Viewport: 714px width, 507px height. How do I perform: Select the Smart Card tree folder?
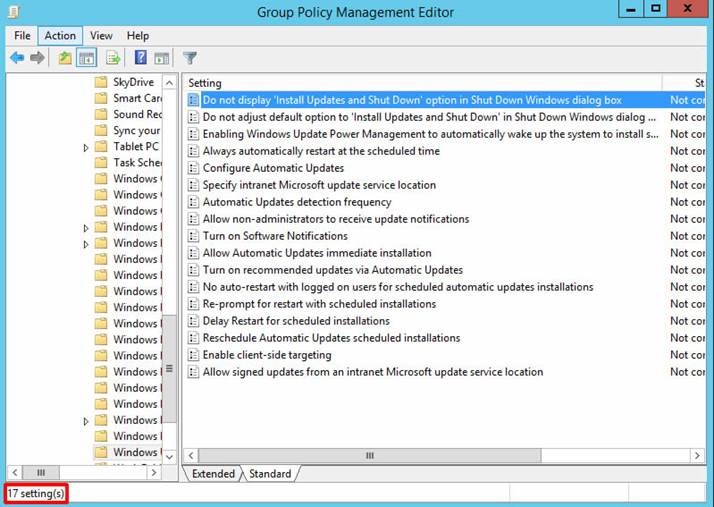137,98
